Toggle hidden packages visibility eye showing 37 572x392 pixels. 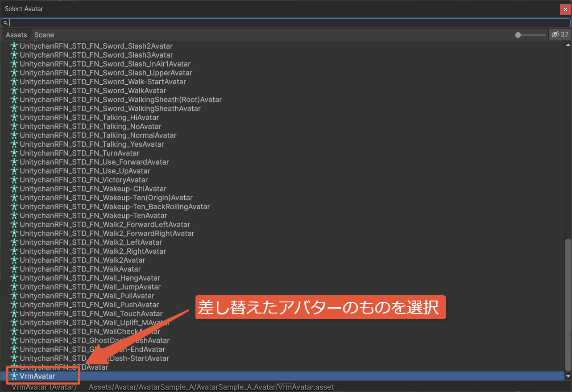[560, 34]
